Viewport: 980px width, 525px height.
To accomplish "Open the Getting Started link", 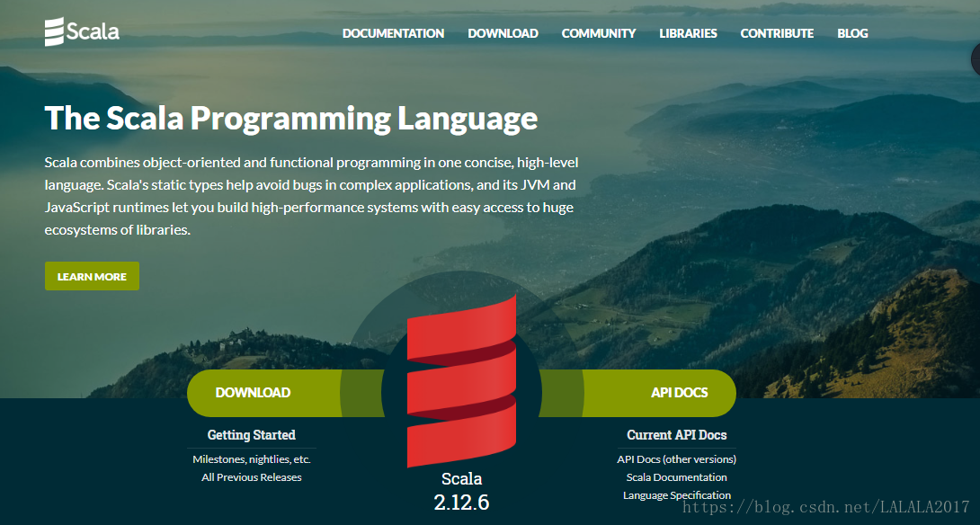I will pyautogui.click(x=251, y=435).
